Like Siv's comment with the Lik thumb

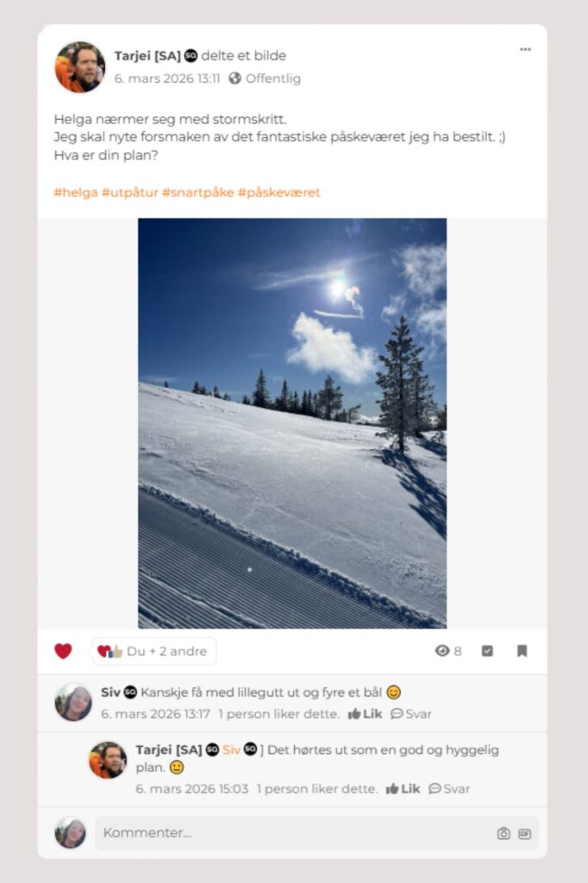pyautogui.click(x=365, y=714)
